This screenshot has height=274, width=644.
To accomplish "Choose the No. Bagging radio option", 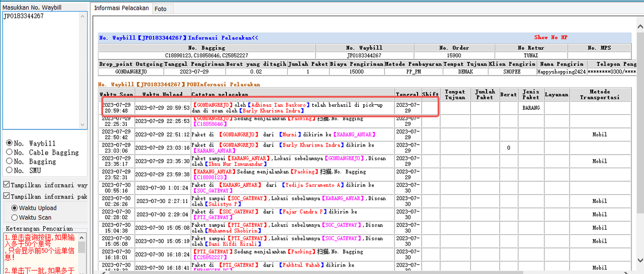I will coord(9,162).
